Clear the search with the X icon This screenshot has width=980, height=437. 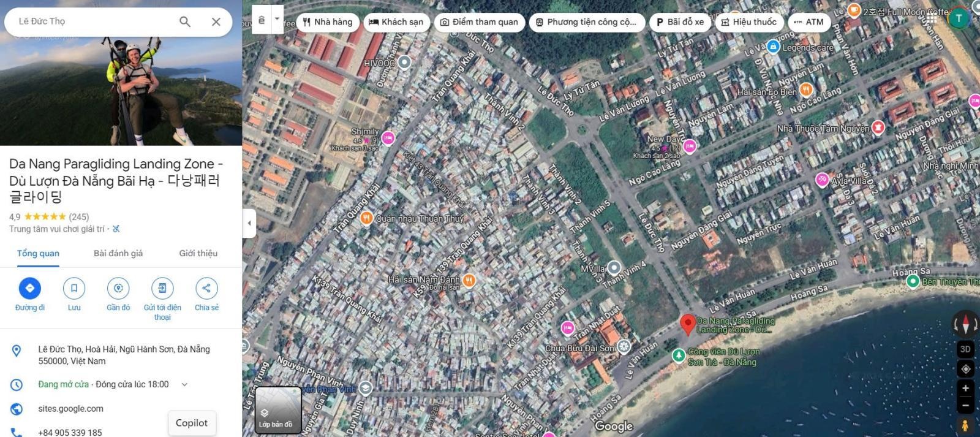click(216, 21)
